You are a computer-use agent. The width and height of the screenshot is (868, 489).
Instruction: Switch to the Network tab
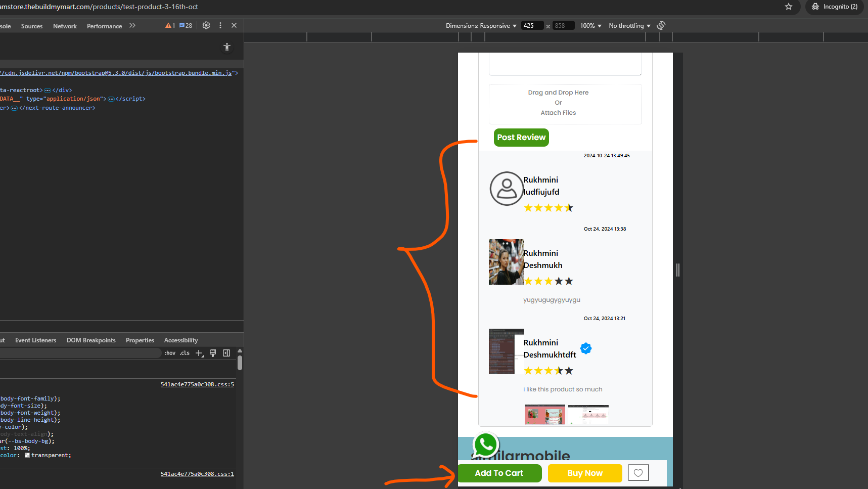click(65, 26)
